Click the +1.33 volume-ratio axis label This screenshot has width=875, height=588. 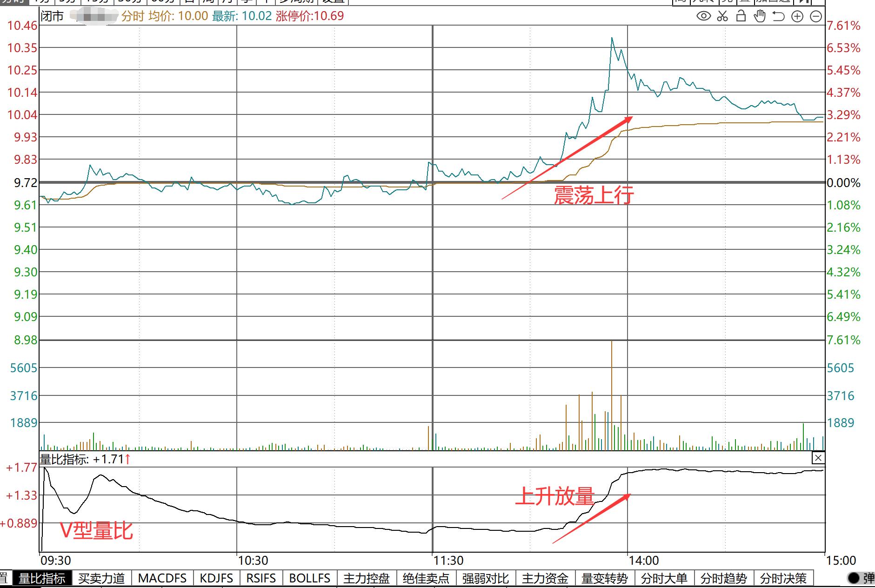[21, 495]
